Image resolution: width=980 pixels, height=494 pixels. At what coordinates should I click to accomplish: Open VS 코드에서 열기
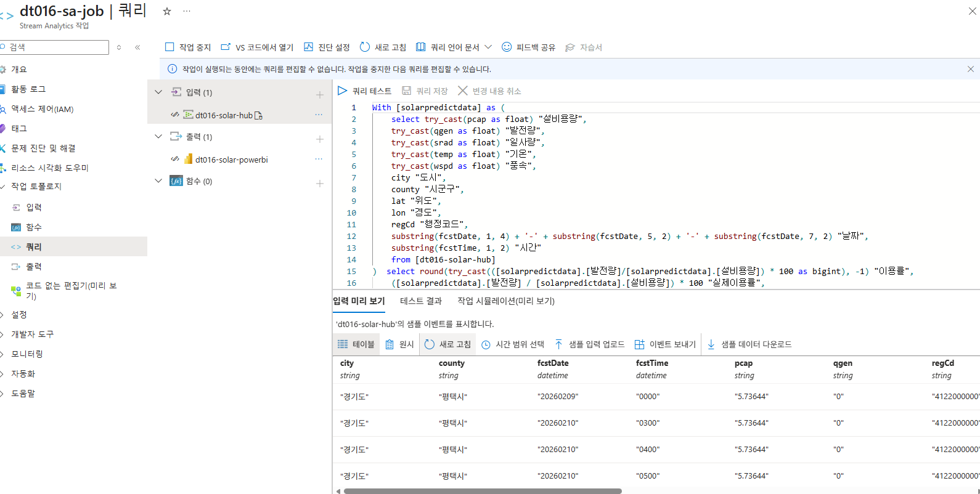pyautogui.click(x=257, y=47)
